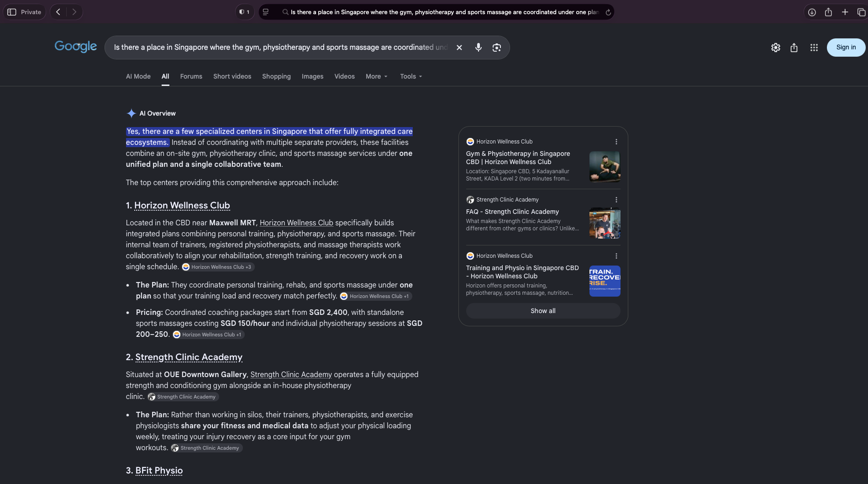Show the tab overview icon
Image resolution: width=868 pixels, height=484 pixels.
(x=861, y=12)
